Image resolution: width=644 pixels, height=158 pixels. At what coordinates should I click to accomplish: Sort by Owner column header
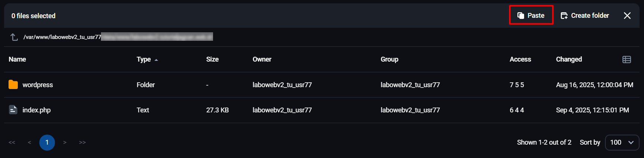pyautogui.click(x=262, y=59)
